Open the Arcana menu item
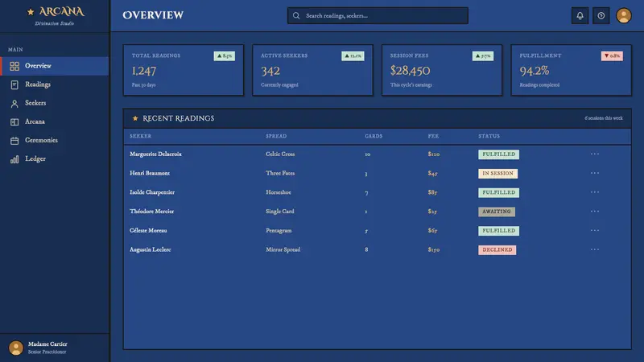This screenshot has width=644, height=362. click(x=55, y=122)
